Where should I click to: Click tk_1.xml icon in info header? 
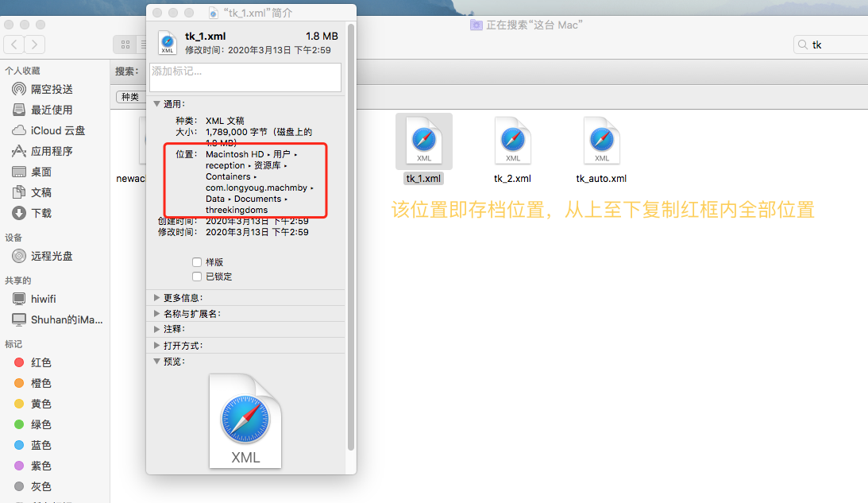(x=168, y=43)
